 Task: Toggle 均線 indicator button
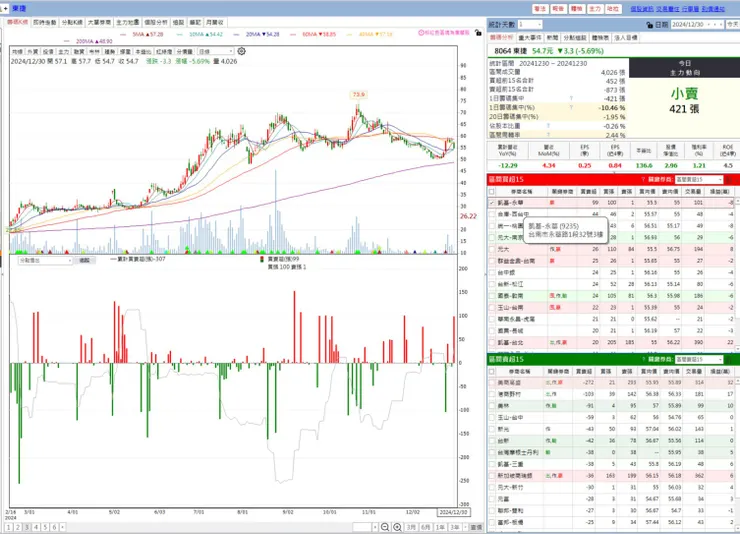point(17,51)
